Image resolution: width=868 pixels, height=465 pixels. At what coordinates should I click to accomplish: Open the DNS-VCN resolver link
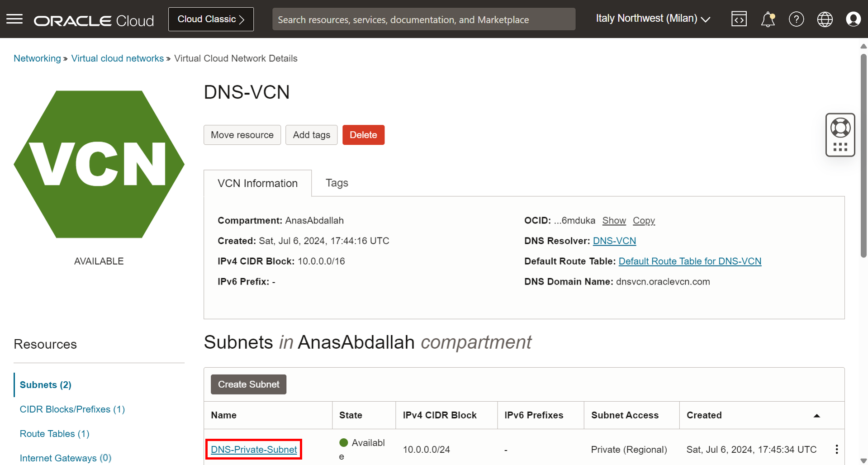614,241
